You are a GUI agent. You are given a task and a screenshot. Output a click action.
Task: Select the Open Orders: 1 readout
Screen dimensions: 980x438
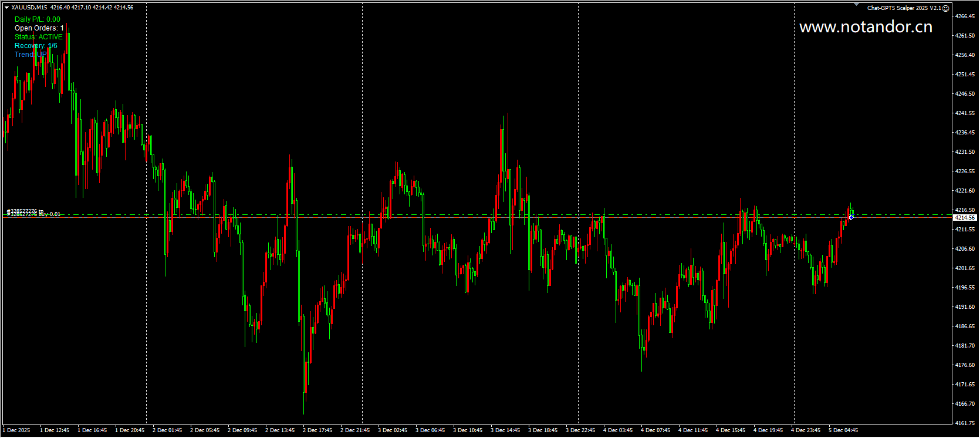point(39,28)
